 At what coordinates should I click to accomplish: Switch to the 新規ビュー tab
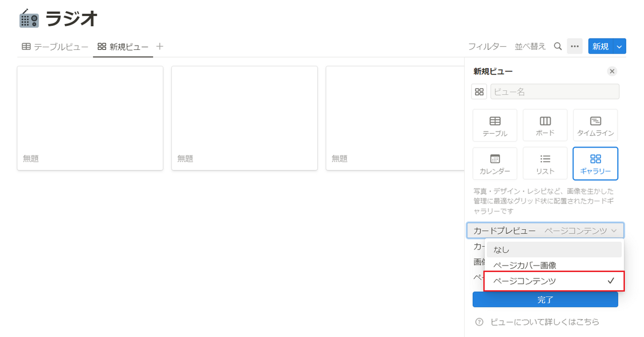point(123,47)
